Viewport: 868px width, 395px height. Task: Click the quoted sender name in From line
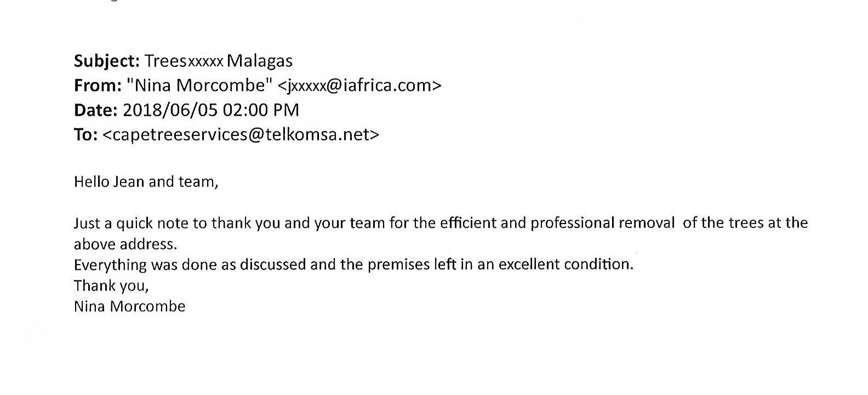(x=199, y=85)
